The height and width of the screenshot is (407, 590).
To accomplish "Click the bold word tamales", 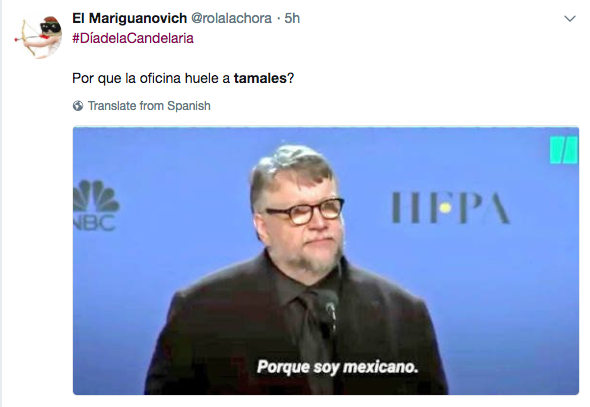I will tap(260, 78).
